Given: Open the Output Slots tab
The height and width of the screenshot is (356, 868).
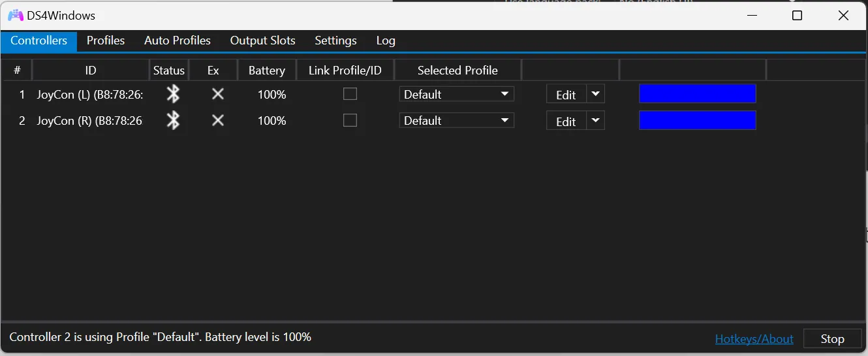Looking at the screenshot, I should click(263, 40).
